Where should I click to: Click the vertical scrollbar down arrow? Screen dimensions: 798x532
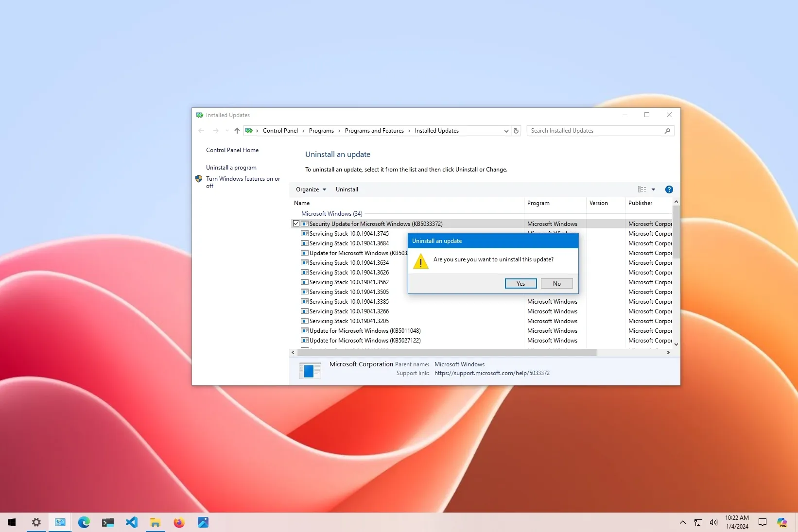676,344
